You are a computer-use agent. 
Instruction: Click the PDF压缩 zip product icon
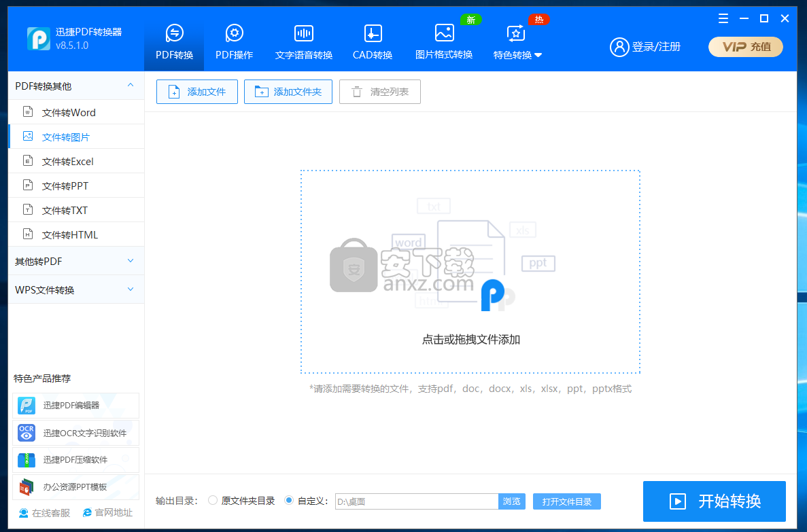pos(27,460)
